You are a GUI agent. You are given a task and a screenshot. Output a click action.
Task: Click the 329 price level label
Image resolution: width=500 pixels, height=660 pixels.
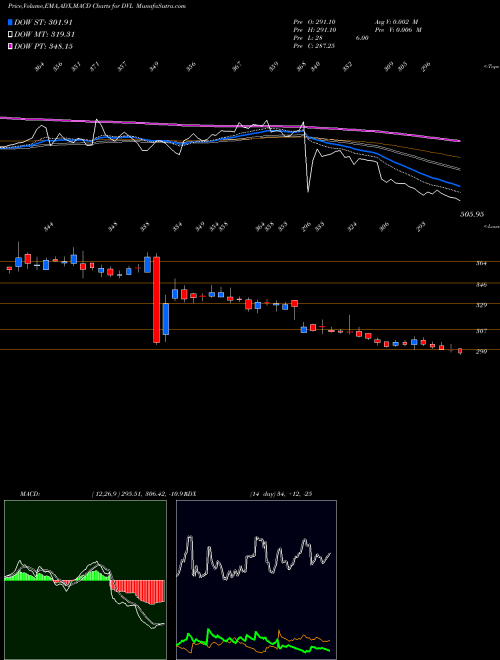point(481,305)
